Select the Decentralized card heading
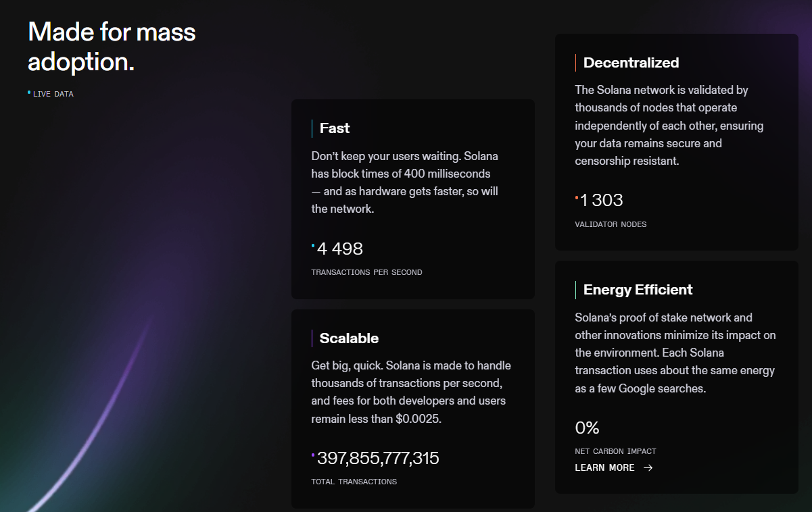 click(631, 63)
